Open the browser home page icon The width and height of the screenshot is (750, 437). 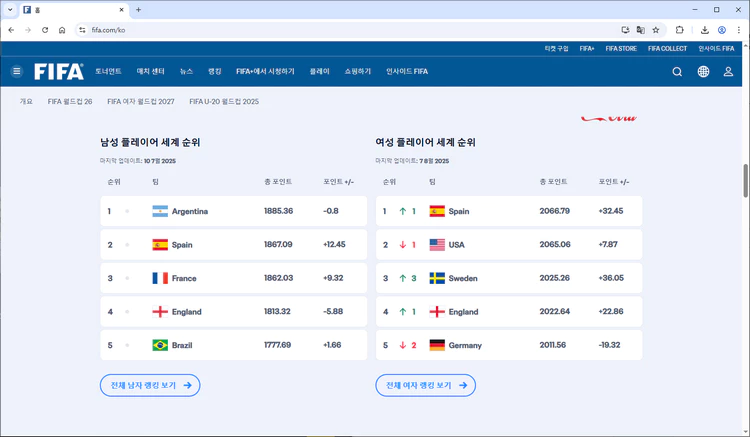coord(62,30)
